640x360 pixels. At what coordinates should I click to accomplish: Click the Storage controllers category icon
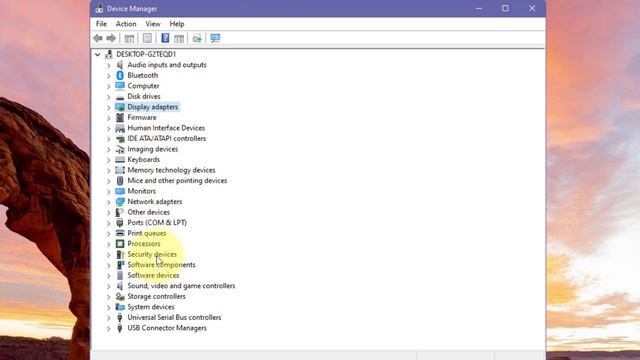(x=120, y=297)
